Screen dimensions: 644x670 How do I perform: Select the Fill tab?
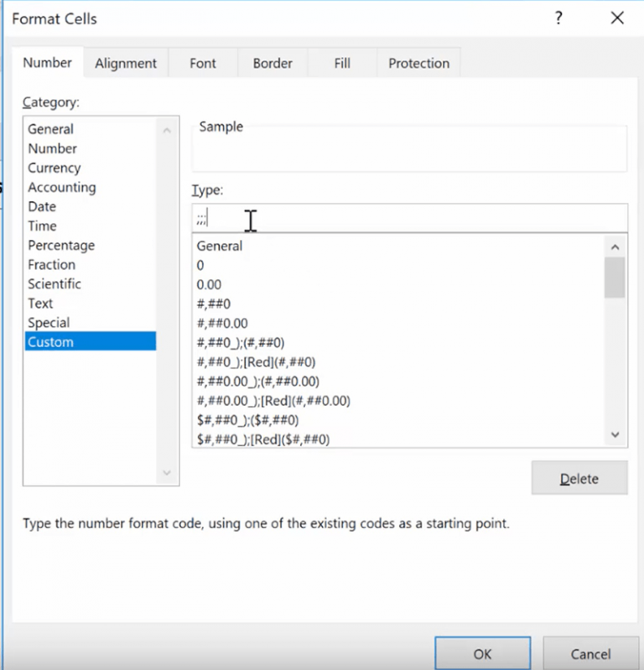click(342, 63)
